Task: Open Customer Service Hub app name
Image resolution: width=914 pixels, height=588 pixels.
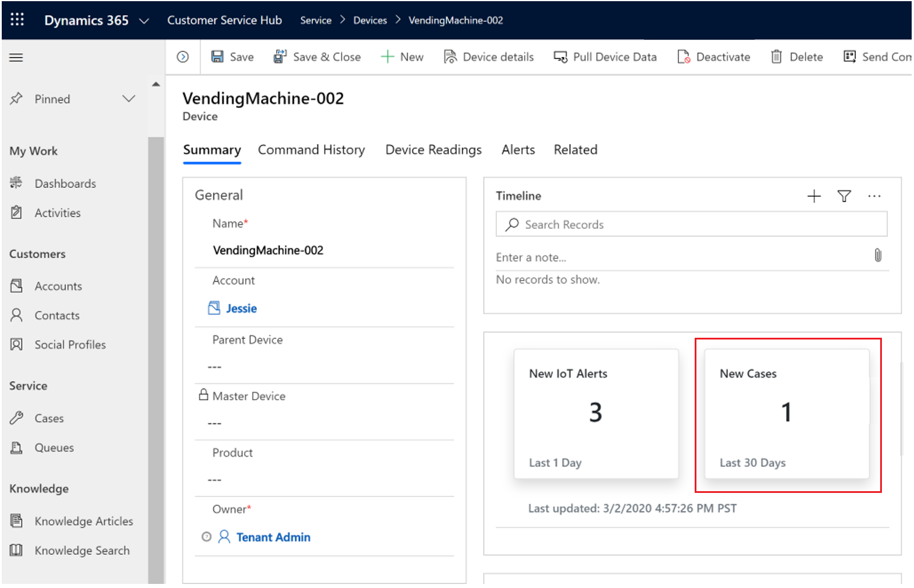Action: click(225, 20)
